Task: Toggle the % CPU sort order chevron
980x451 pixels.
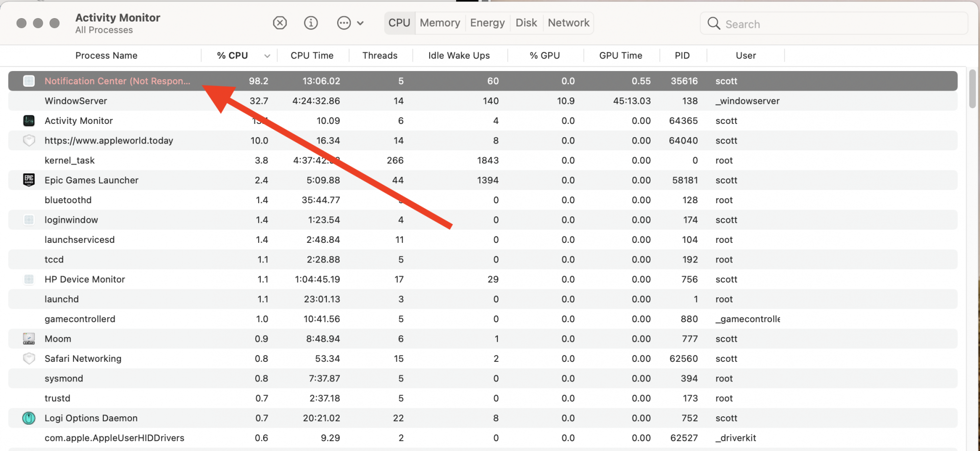Action: tap(267, 55)
